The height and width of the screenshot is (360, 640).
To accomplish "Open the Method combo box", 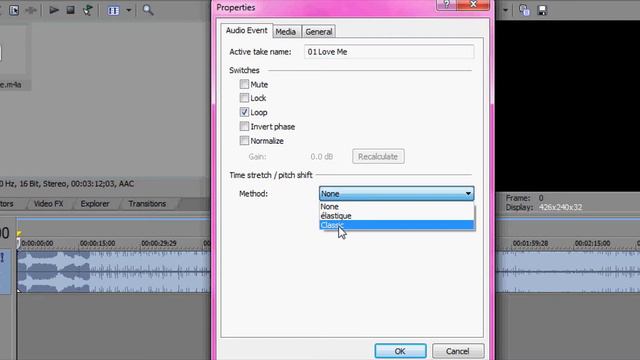I will pyautogui.click(x=396, y=193).
